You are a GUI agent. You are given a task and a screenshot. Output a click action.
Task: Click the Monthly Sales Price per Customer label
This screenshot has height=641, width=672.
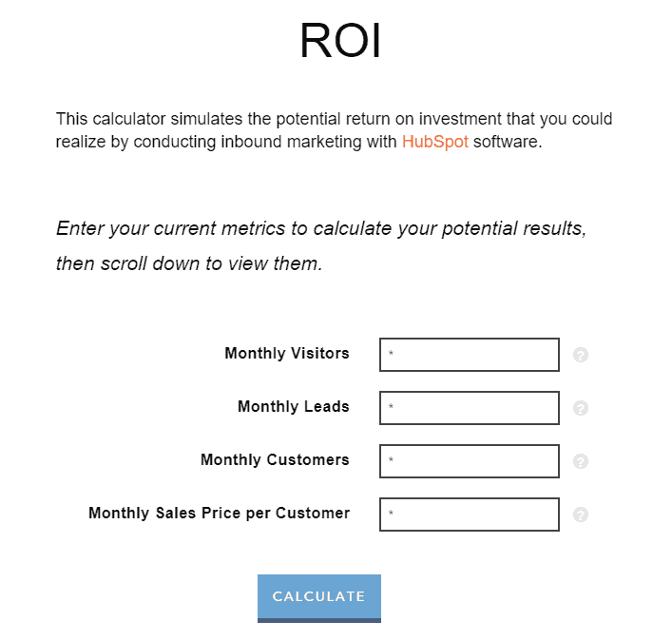pos(219,514)
